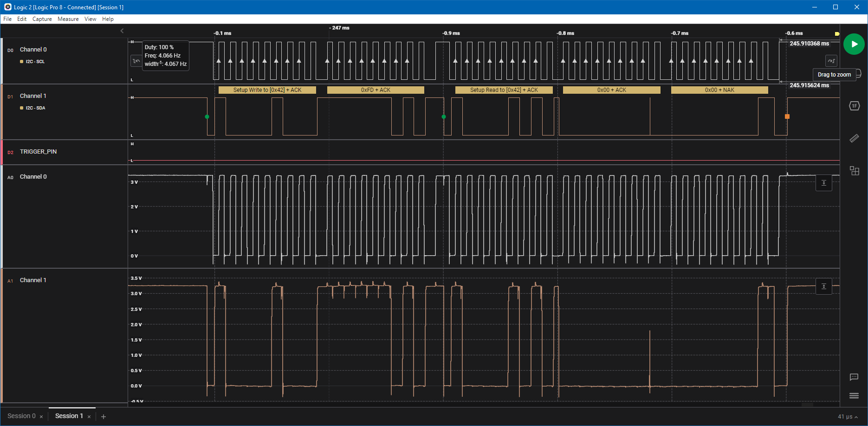
Task: Open the trigger view using the 1F icon
Action: coord(854,105)
